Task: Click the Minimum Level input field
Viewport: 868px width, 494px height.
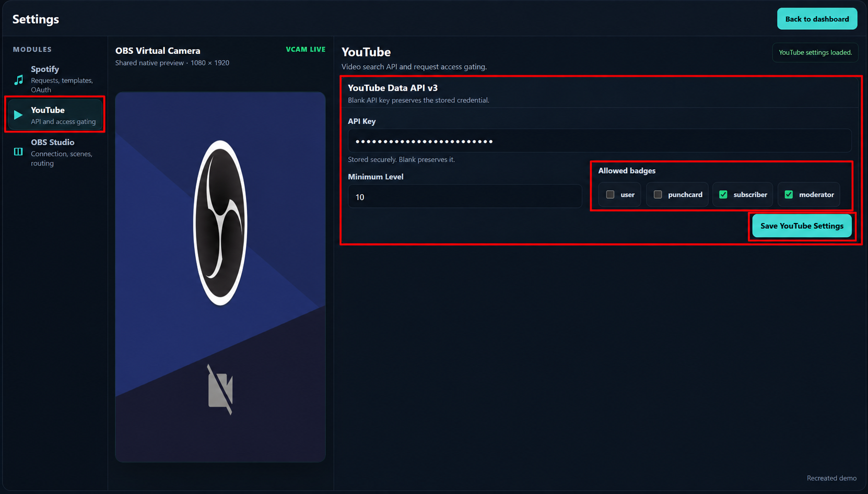Action: coord(465,196)
